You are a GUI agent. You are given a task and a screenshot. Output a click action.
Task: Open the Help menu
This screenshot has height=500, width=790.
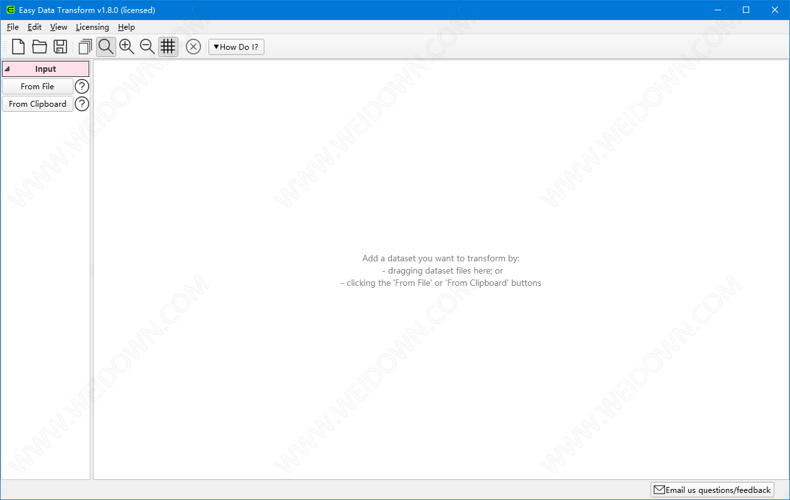tap(126, 27)
